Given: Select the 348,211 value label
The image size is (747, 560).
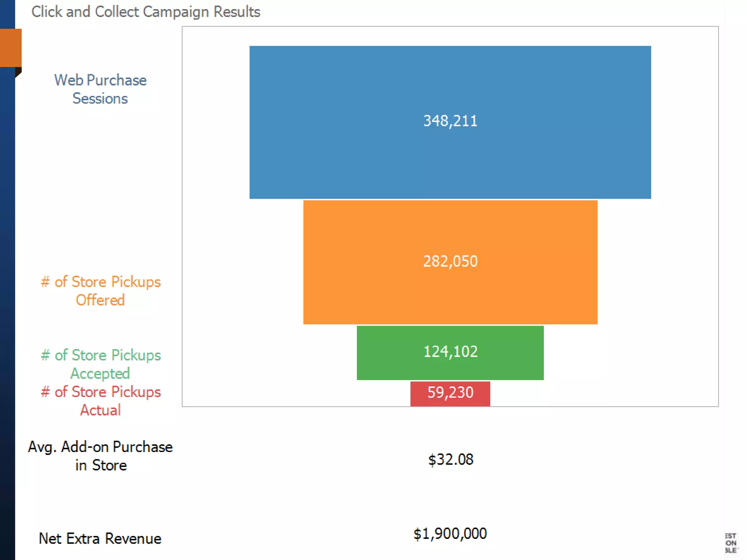Looking at the screenshot, I should [450, 121].
